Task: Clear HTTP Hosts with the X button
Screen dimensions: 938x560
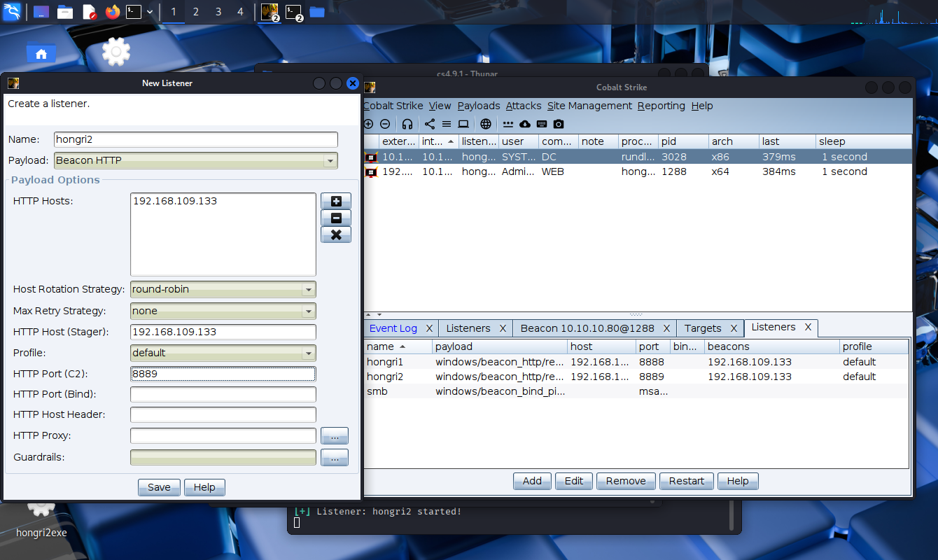Action: pos(336,235)
